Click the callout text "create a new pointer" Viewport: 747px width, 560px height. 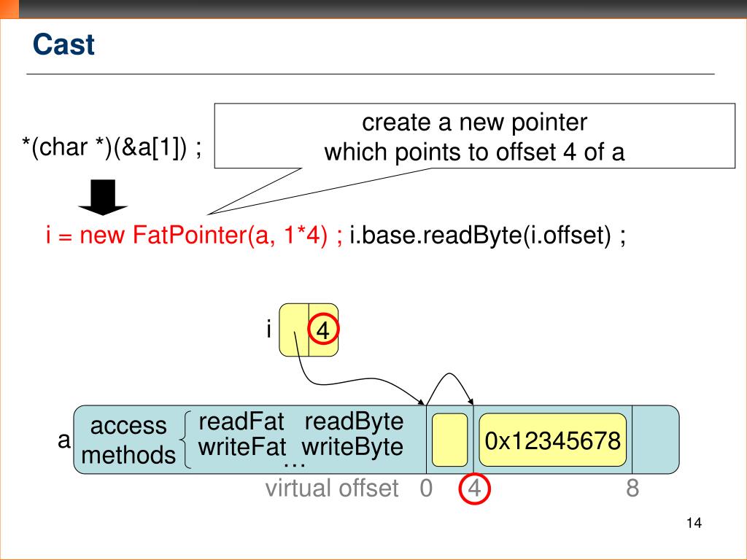pos(474,122)
